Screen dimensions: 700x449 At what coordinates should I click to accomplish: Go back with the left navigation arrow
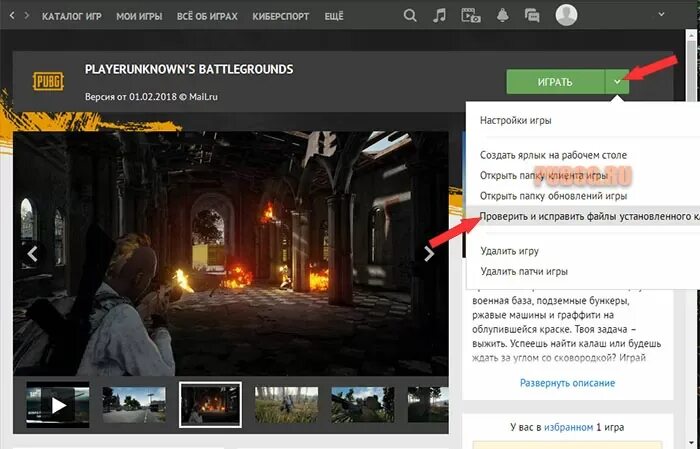click(x=12, y=16)
